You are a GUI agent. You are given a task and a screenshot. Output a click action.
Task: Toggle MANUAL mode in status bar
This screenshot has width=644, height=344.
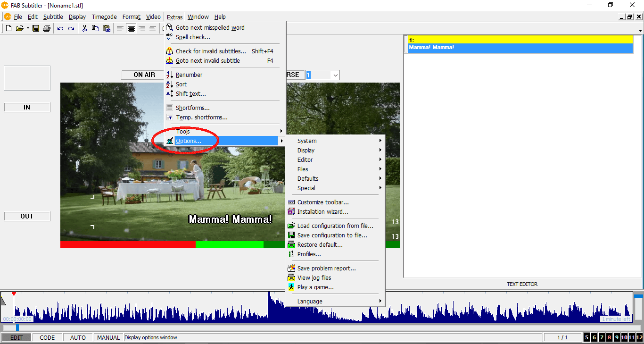click(x=108, y=337)
